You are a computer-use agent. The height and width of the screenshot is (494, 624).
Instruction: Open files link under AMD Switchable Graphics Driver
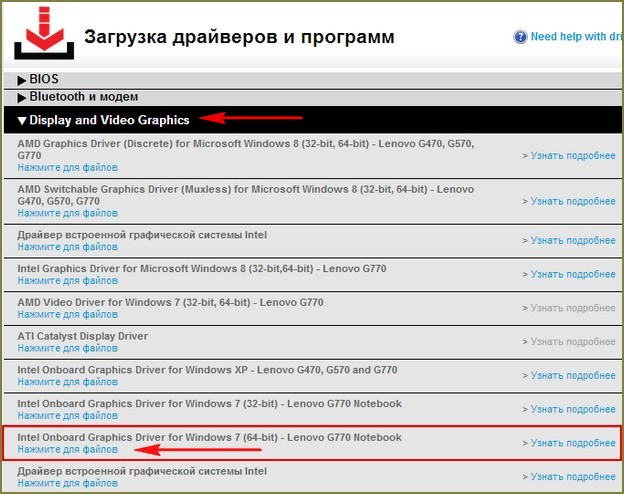tap(67, 213)
